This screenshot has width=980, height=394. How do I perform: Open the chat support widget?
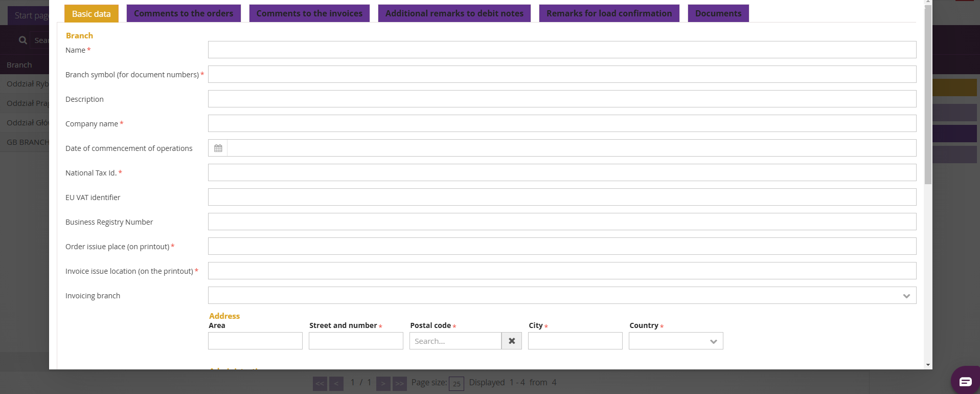click(965, 381)
